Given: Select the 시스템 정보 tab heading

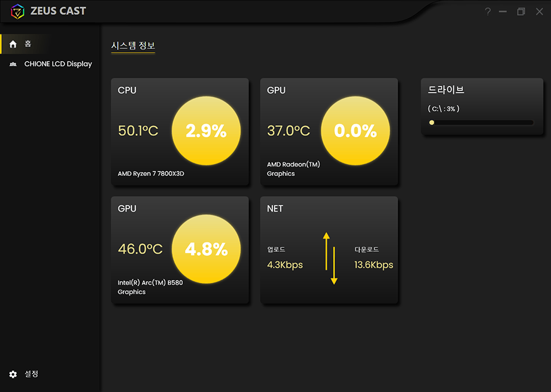Looking at the screenshot, I should 133,46.
